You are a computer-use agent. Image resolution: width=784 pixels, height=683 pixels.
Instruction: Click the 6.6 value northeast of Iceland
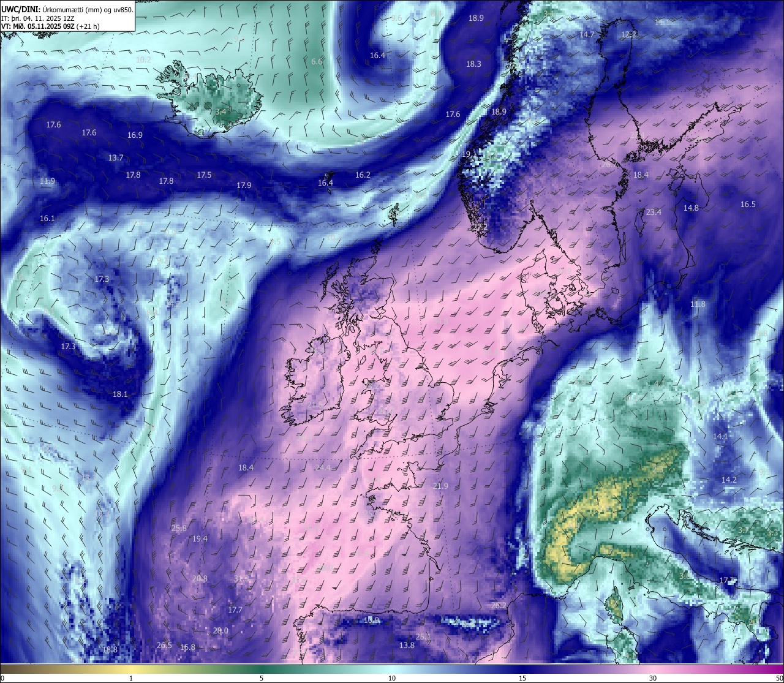[x=317, y=61]
